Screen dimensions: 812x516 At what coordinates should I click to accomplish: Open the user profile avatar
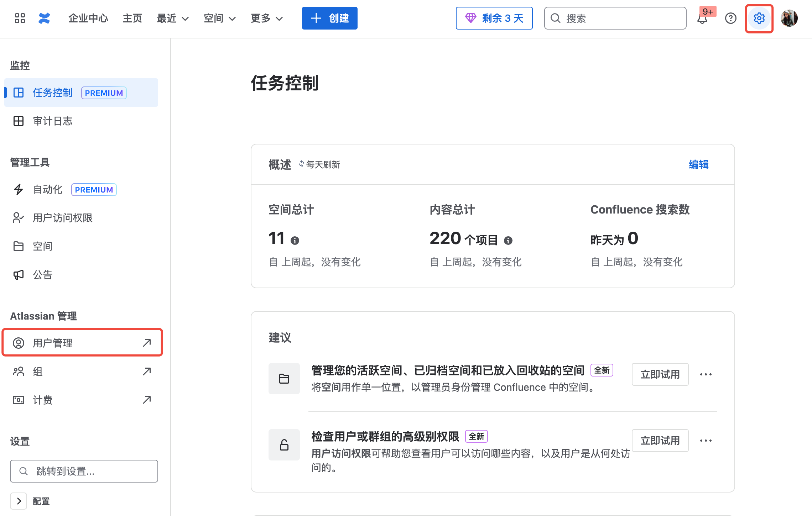(789, 18)
